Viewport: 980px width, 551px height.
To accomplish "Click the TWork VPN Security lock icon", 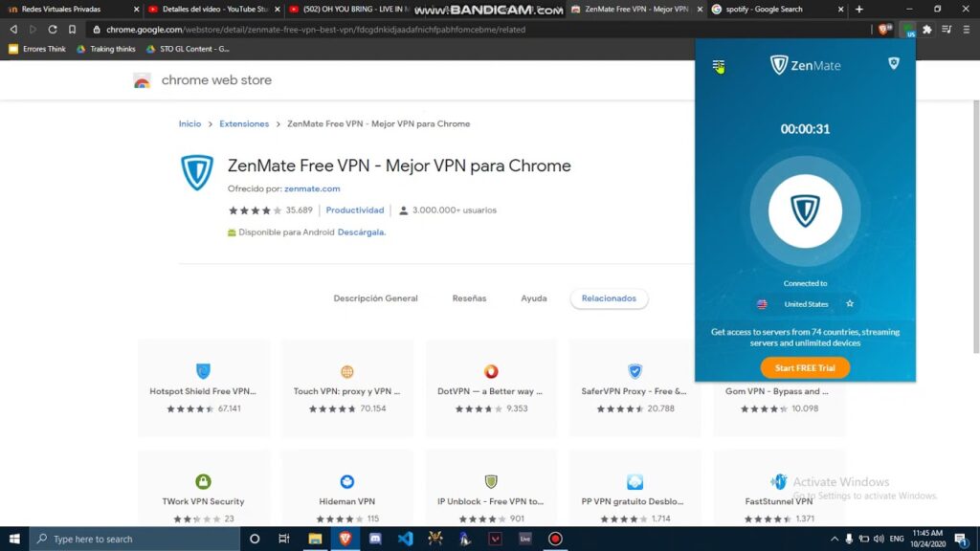I will 203,482.
